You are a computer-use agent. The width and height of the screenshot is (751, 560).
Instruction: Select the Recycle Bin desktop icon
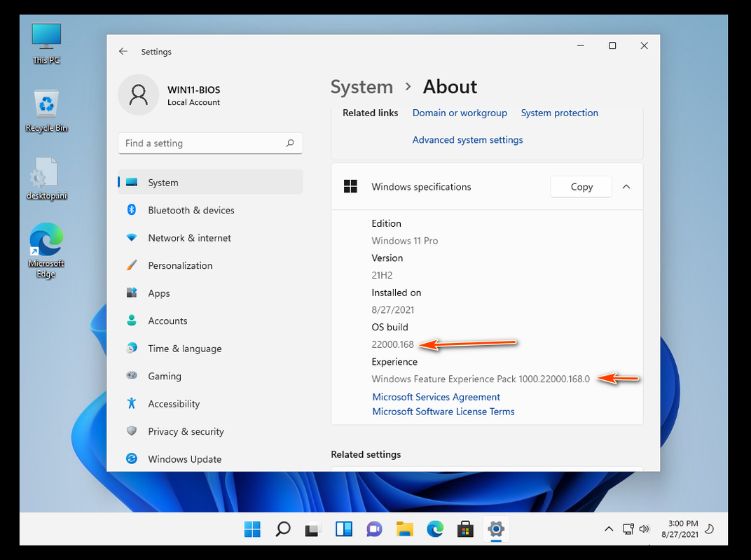pos(46,111)
